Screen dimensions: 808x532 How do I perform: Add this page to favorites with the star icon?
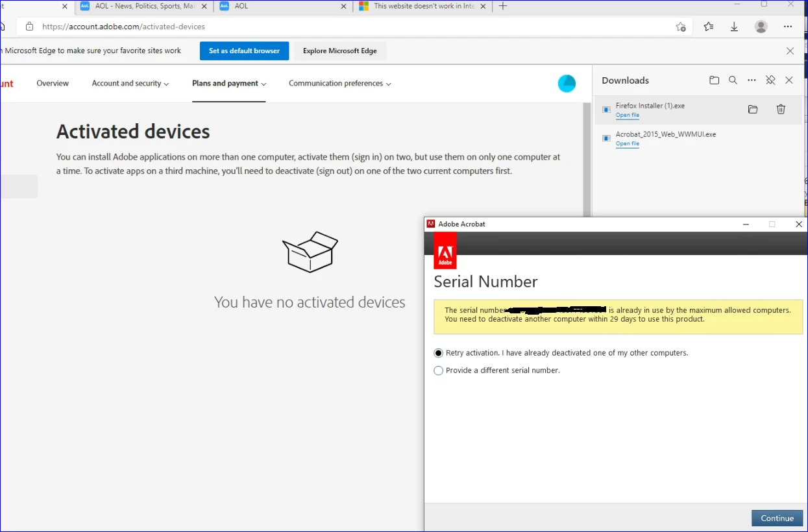coord(680,27)
